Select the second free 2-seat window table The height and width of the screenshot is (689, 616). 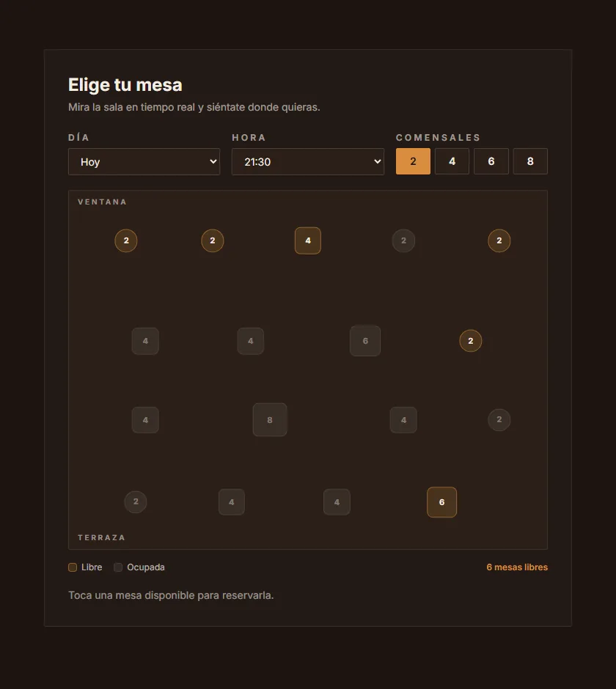tap(213, 240)
